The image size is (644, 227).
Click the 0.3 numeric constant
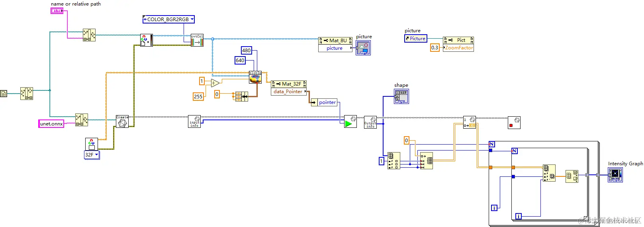[435, 48]
